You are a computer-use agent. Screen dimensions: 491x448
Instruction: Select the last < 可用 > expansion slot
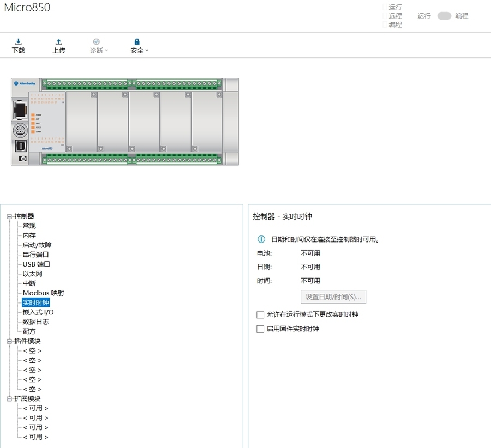pyautogui.click(x=35, y=437)
